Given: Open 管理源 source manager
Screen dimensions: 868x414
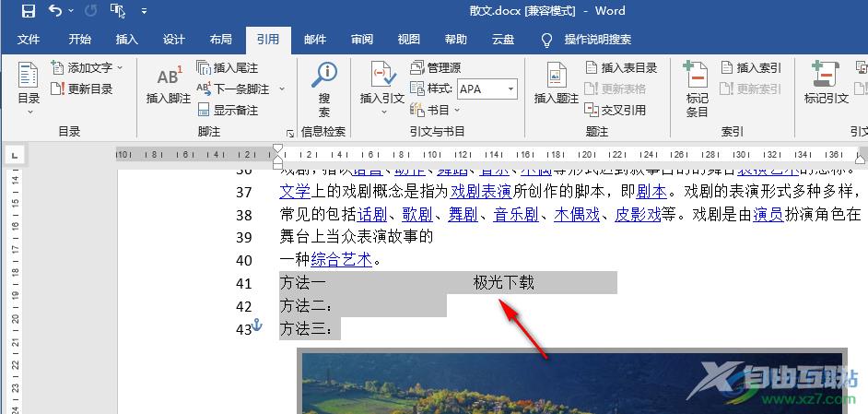Looking at the screenshot, I should (435, 67).
